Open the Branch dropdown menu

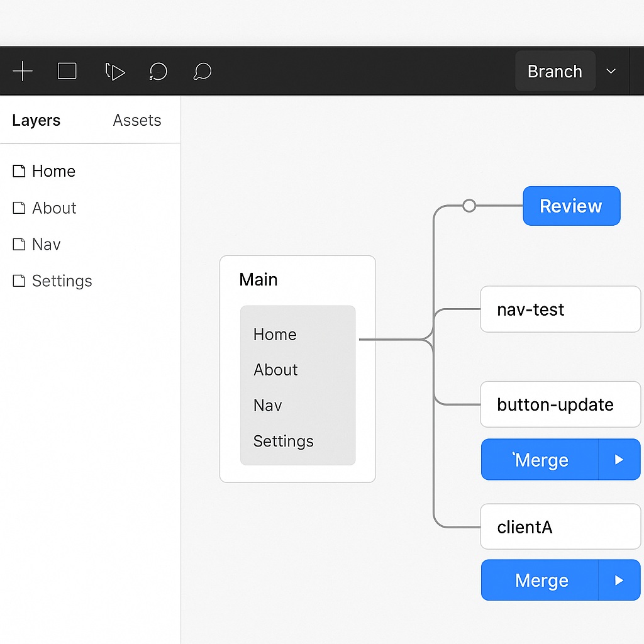click(611, 71)
